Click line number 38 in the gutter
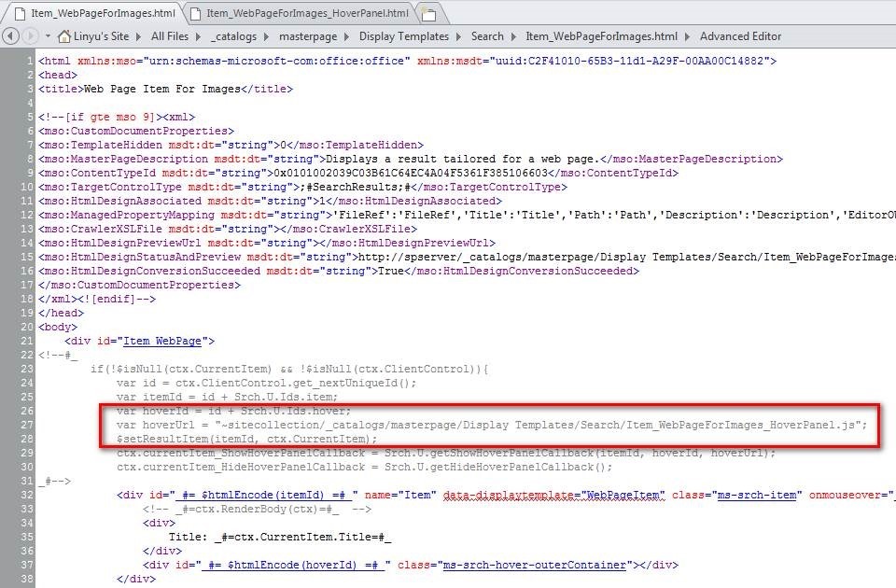 [27, 579]
